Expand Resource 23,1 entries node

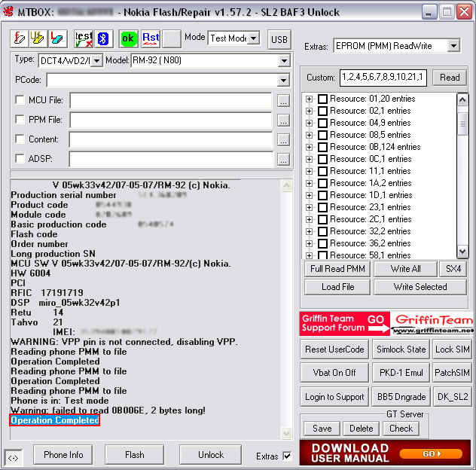pyautogui.click(x=309, y=208)
